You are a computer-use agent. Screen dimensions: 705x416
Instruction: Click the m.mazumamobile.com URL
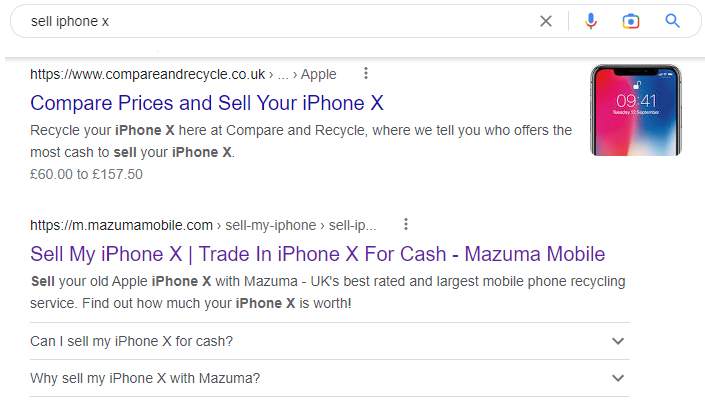[x=122, y=225]
